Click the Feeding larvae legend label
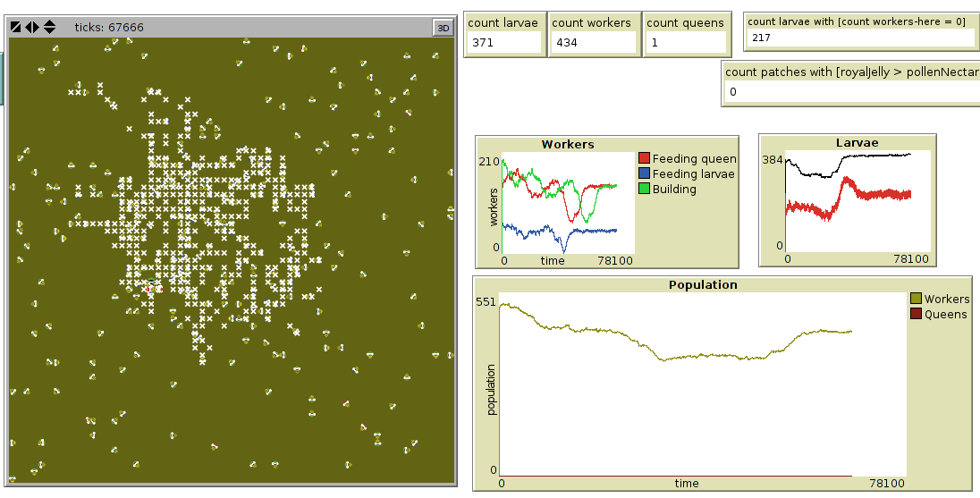 693,173
